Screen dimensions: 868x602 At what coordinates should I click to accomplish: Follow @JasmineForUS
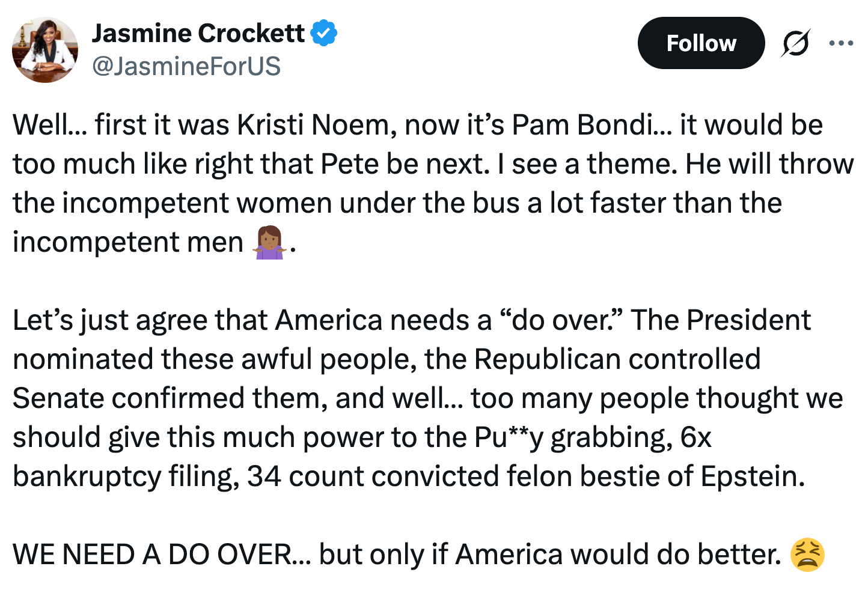pyautogui.click(x=701, y=43)
